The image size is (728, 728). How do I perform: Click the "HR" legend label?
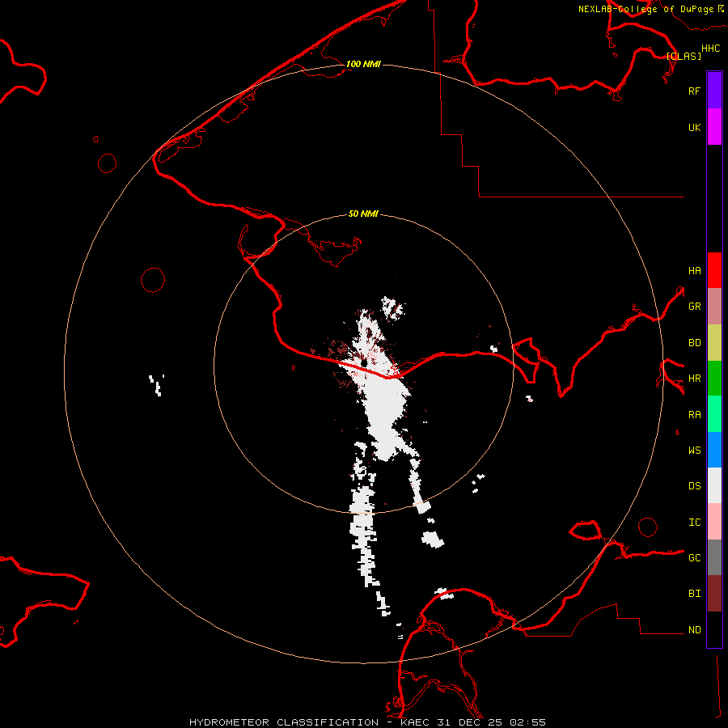tap(694, 379)
